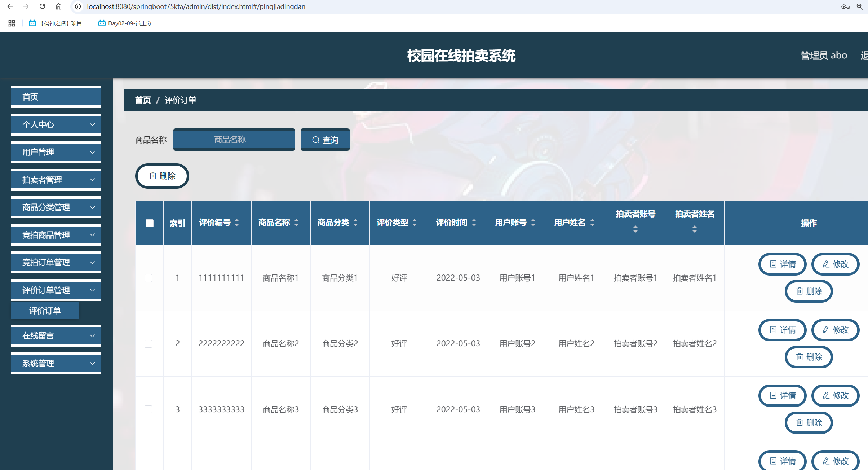The height and width of the screenshot is (470, 868).
Task: Open 详情 for row 2222222222
Action: coord(783,330)
